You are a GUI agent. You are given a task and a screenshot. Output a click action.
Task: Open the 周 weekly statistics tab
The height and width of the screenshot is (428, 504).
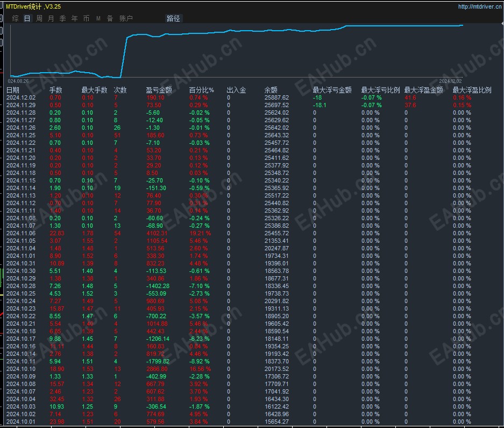click(39, 18)
